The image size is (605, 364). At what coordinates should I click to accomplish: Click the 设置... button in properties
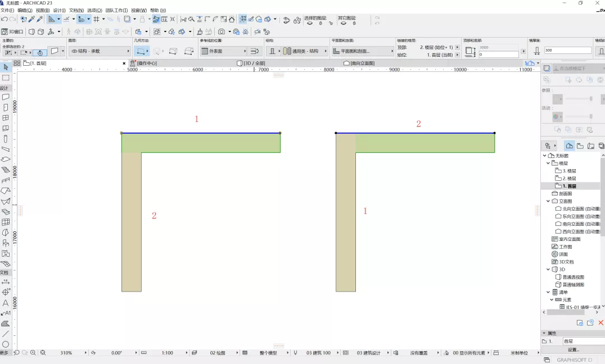point(573,350)
